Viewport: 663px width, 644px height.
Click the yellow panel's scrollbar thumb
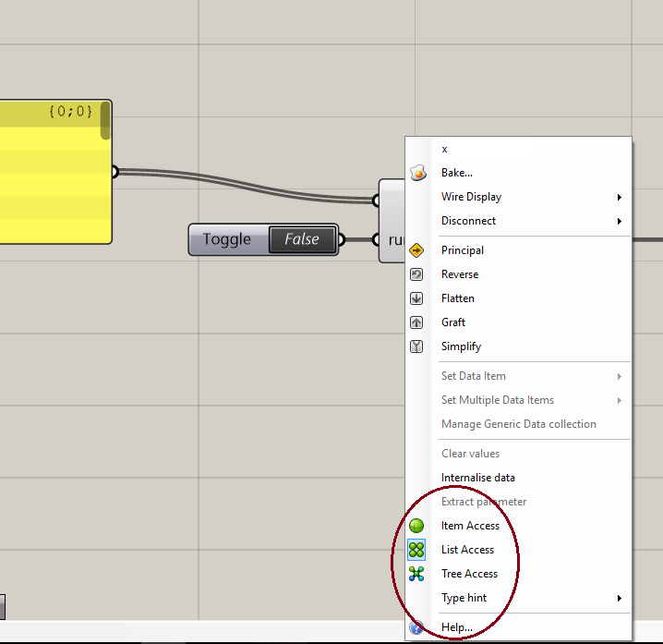(x=105, y=121)
